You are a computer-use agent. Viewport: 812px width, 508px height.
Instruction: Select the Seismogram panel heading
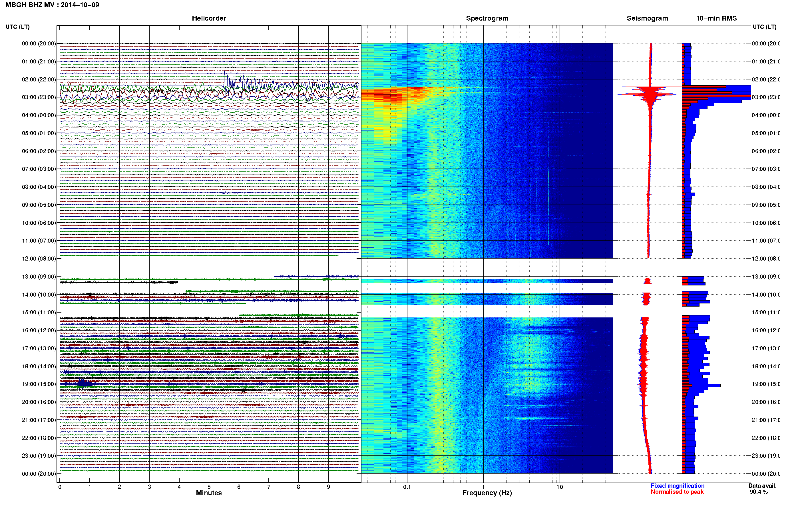(x=647, y=19)
